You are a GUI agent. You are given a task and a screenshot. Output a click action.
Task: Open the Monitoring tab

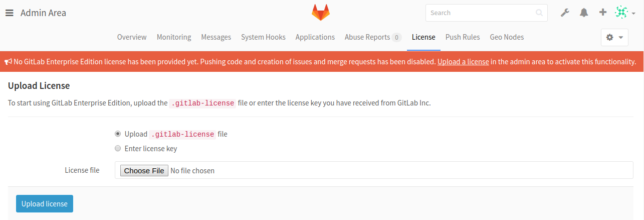(174, 37)
